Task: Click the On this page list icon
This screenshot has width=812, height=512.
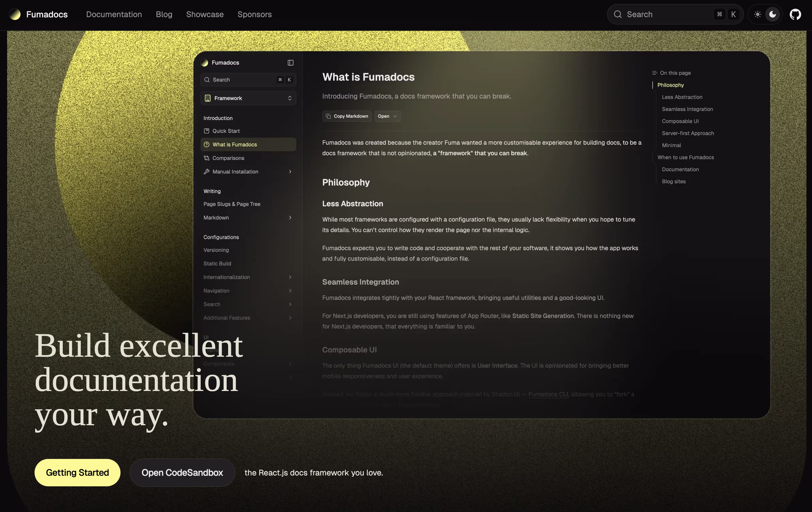Action: [x=654, y=73]
